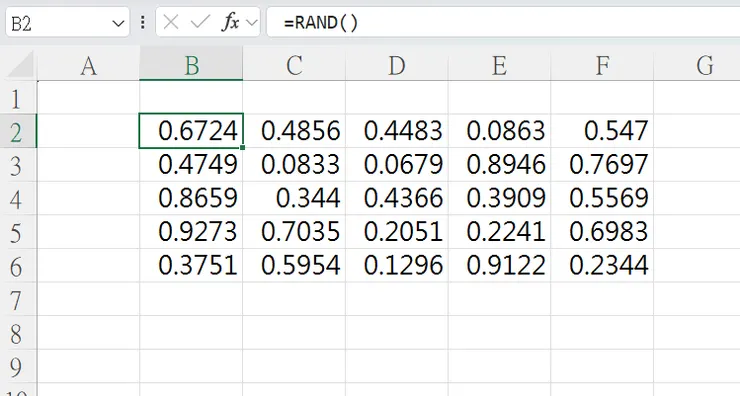Screen dimensions: 740x396
Task: Select cell with value 0.6983
Action: [602, 232]
